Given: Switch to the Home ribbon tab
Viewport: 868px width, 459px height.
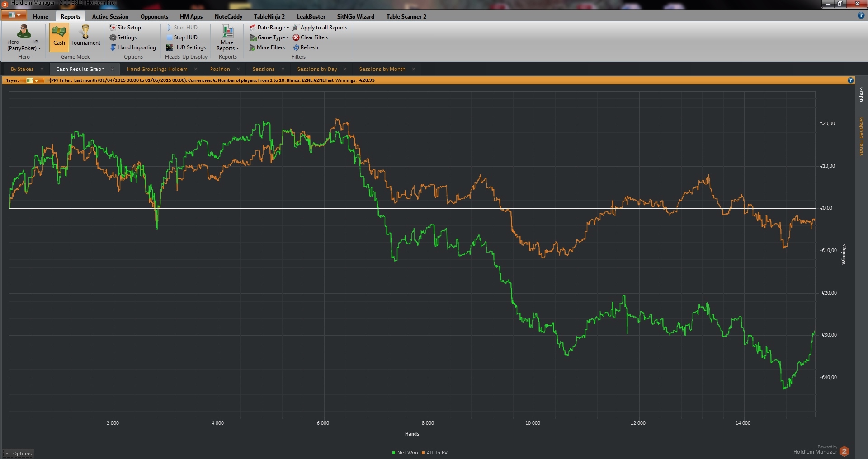Looking at the screenshot, I should point(41,16).
